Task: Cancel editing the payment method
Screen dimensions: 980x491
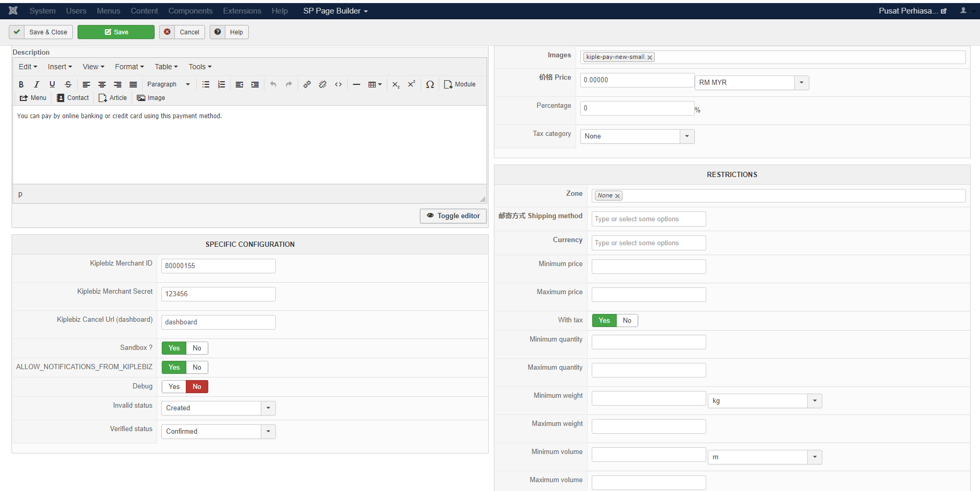Action: (x=182, y=32)
